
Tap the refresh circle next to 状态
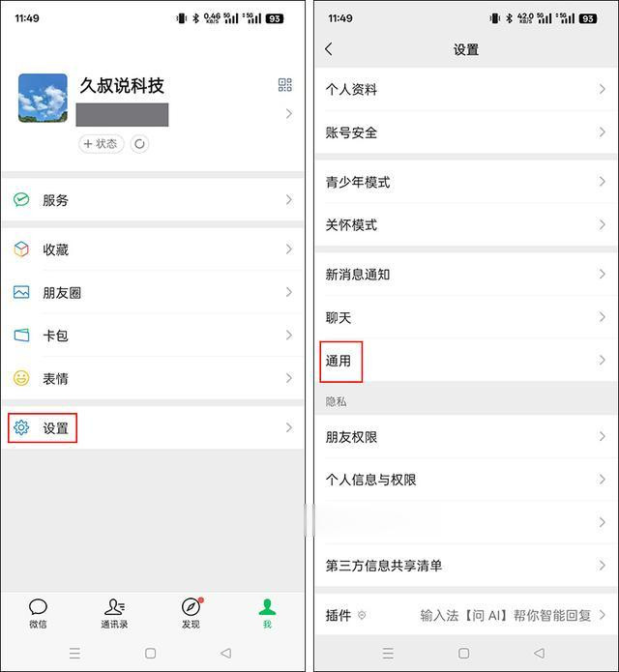pos(139,143)
